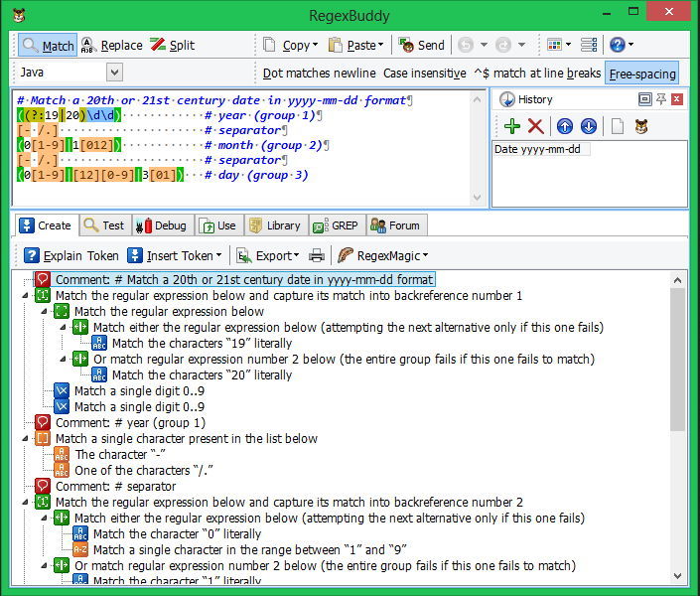Click the tree view vertical scrollbar
This screenshot has width=700, height=596.
(678, 358)
